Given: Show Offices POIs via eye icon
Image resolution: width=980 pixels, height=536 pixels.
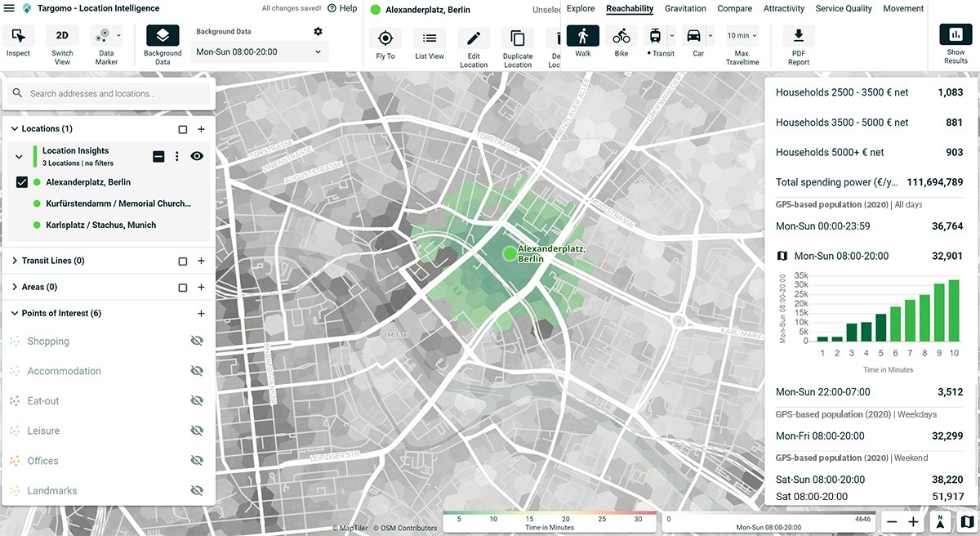Looking at the screenshot, I should click(x=197, y=461).
